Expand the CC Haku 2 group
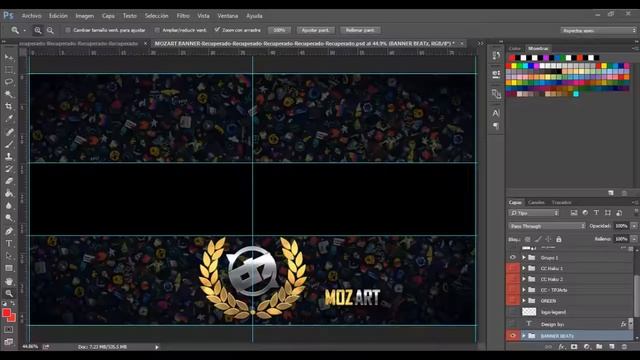The image size is (640, 360). tap(524, 279)
